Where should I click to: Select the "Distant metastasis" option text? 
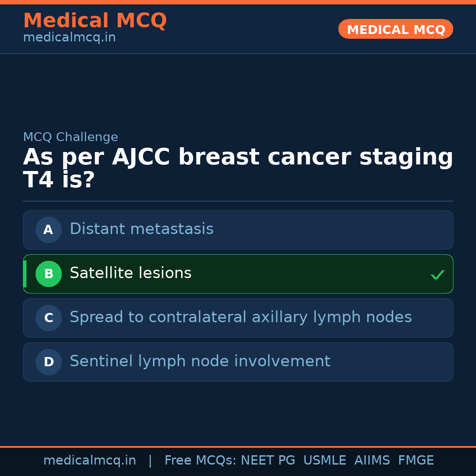coord(141,229)
